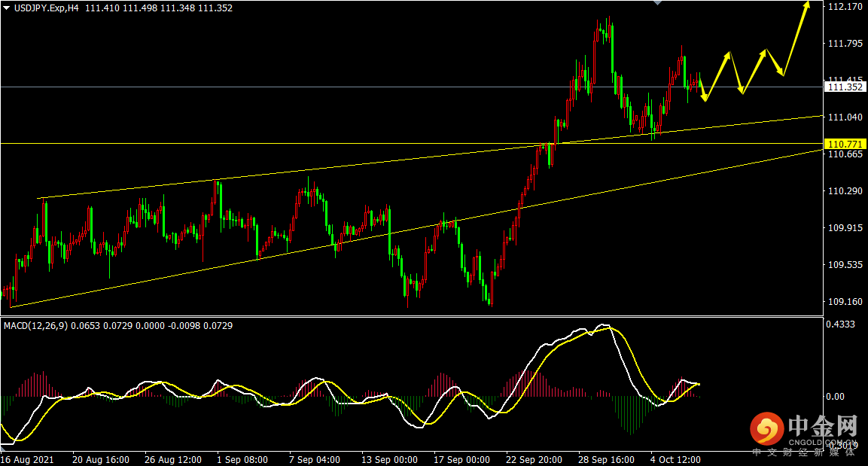Select the USDJPY.Exp,H4 symbol title text
The height and width of the screenshot is (466, 868).
click(x=47, y=8)
